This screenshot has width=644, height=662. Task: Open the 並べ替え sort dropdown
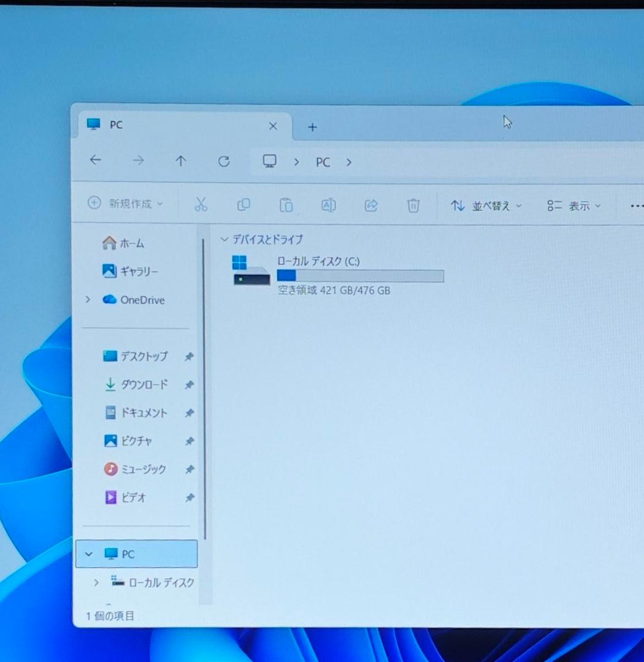pyautogui.click(x=486, y=206)
